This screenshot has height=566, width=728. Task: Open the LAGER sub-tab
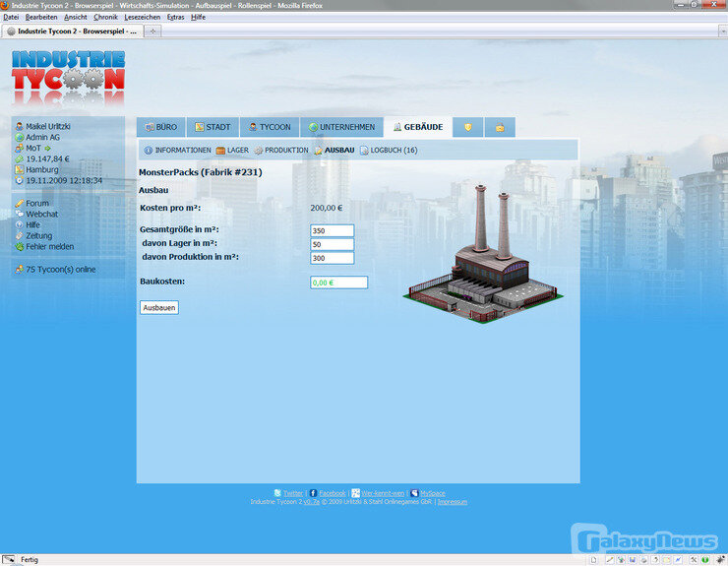232,150
